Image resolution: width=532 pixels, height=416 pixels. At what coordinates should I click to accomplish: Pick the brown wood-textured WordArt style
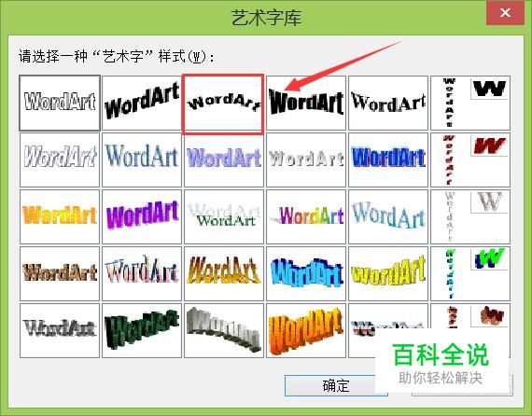coord(60,274)
